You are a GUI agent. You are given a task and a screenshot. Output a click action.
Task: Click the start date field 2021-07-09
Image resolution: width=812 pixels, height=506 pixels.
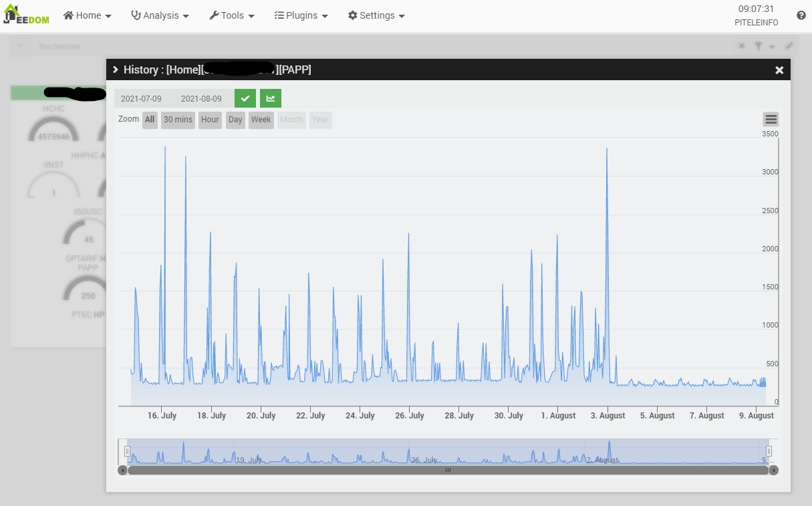[x=141, y=98]
